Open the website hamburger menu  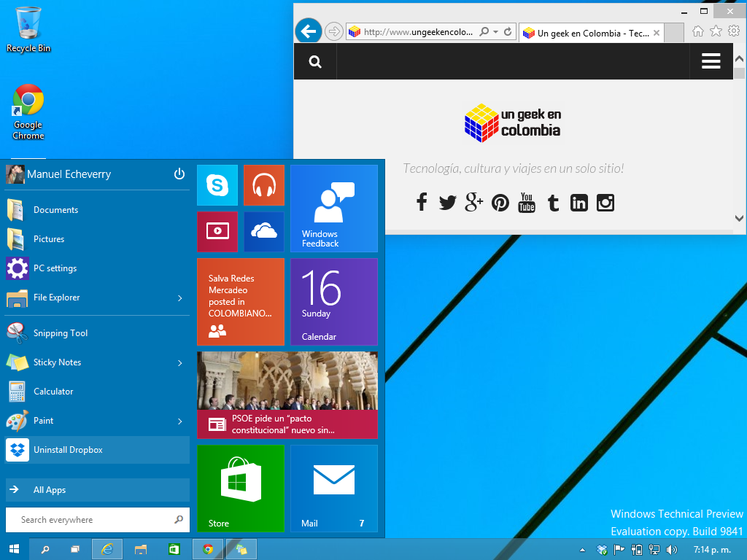[x=711, y=61]
